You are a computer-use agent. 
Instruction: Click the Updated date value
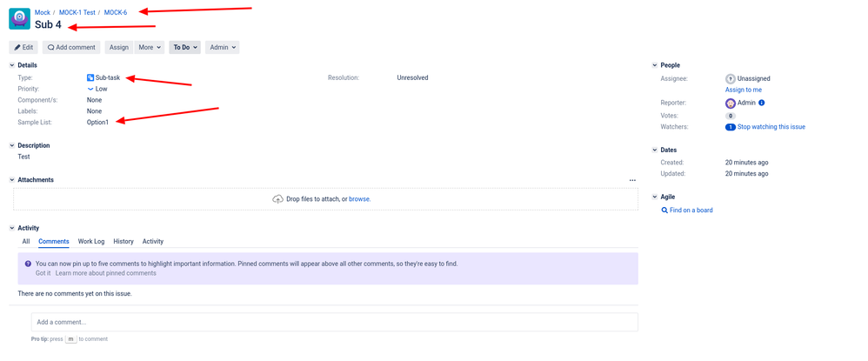[747, 174]
